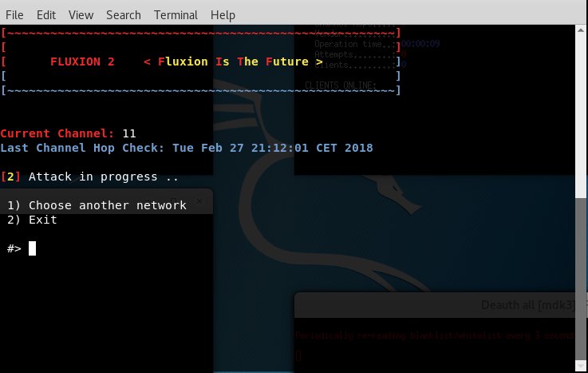Click the 'FLUXION 2' banner title

click(x=82, y=62)
